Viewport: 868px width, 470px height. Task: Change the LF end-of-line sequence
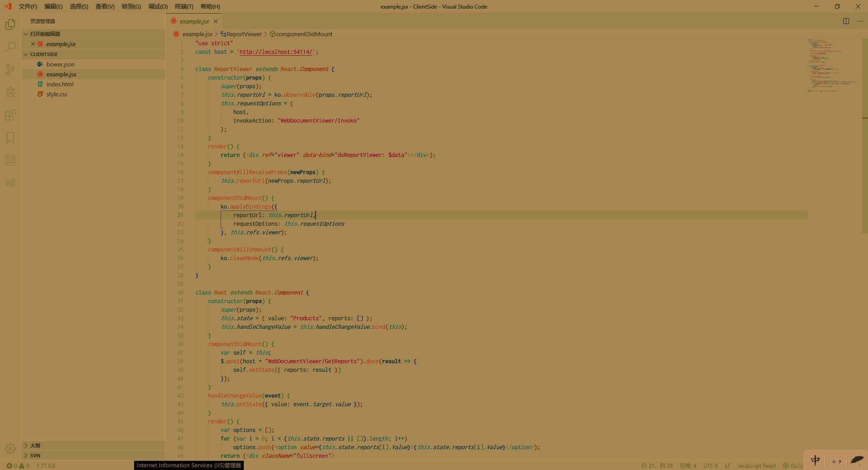click(x=727, y=465)
